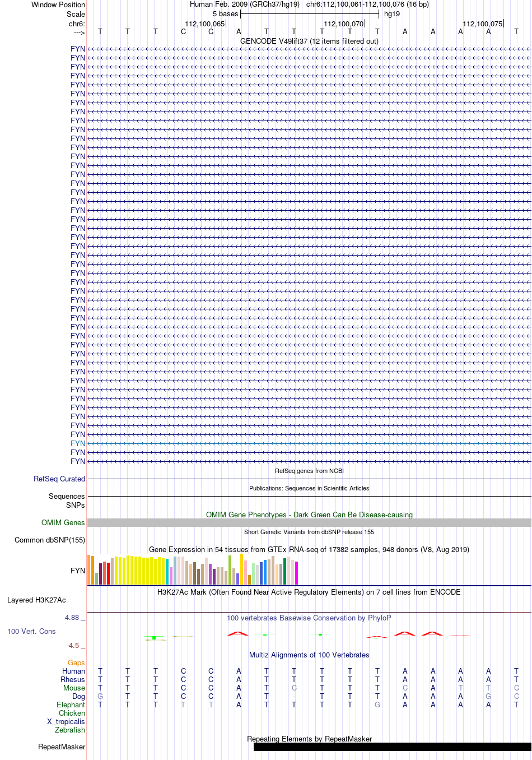Select the light-blue highlighted FYN transcript label

(78, 443)
